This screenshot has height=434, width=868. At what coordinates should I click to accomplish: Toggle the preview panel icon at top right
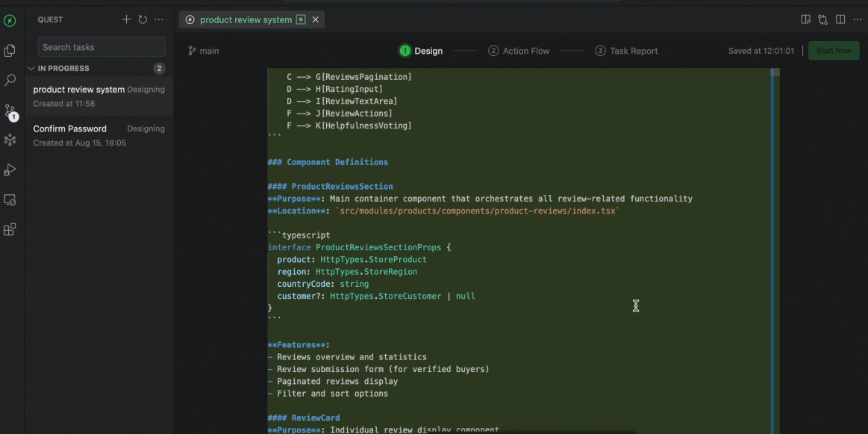click(x=805, y=19)
